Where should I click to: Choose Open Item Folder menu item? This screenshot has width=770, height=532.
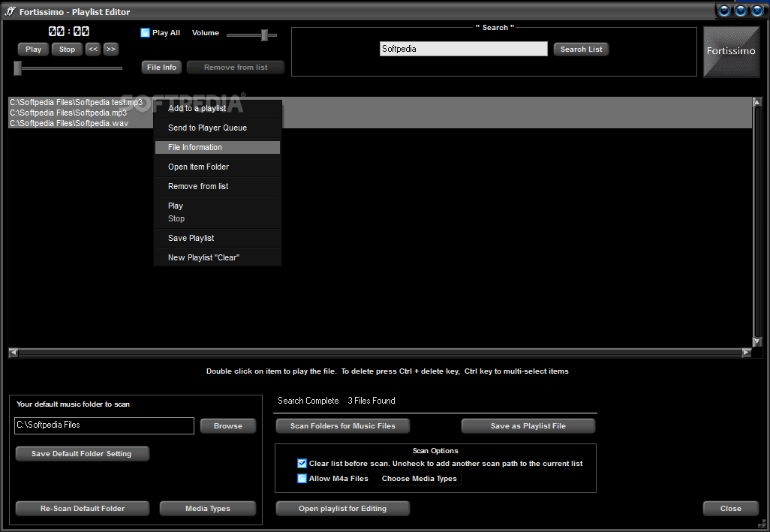[x=218, y=167]
